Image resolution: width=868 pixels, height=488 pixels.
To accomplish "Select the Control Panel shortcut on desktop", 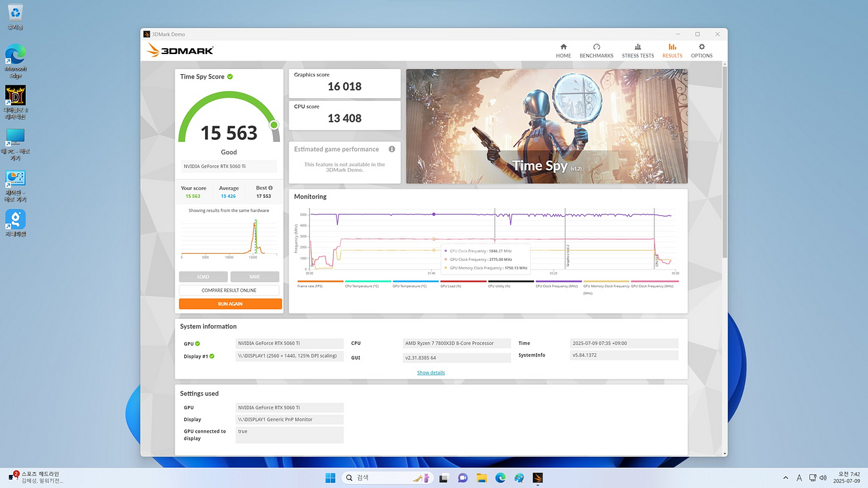I will click(x=16, y=186).
